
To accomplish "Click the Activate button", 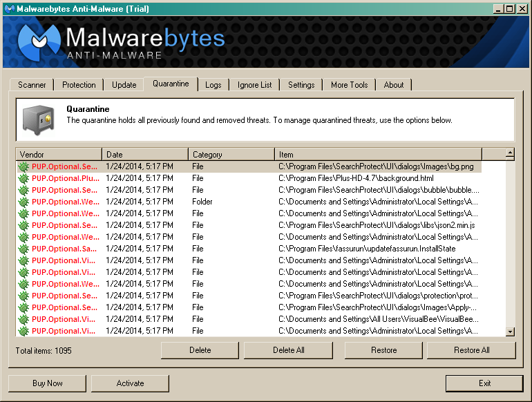I will pos(130,383).
